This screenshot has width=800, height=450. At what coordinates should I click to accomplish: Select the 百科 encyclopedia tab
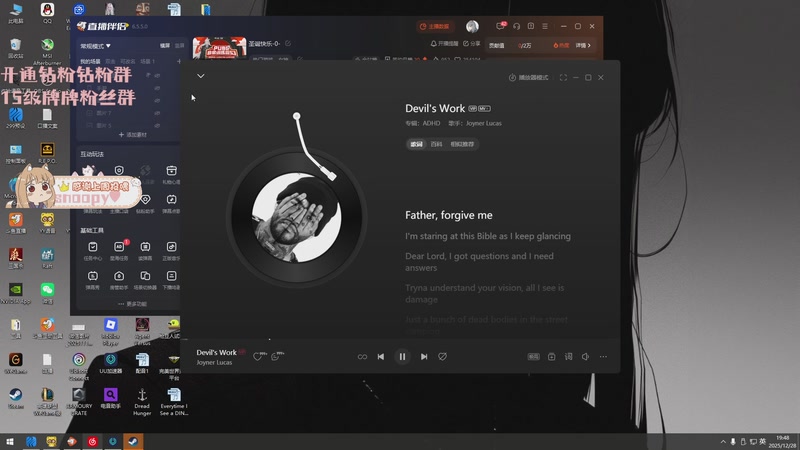coord(436,144)
